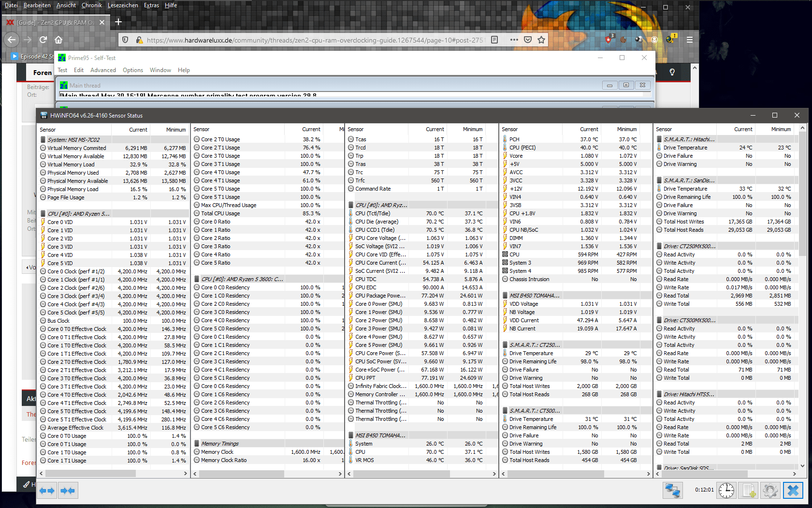This screenshot has width=812, height=508.
Task: Toggle Firefox reader view icon
Action: click(494, 40)
